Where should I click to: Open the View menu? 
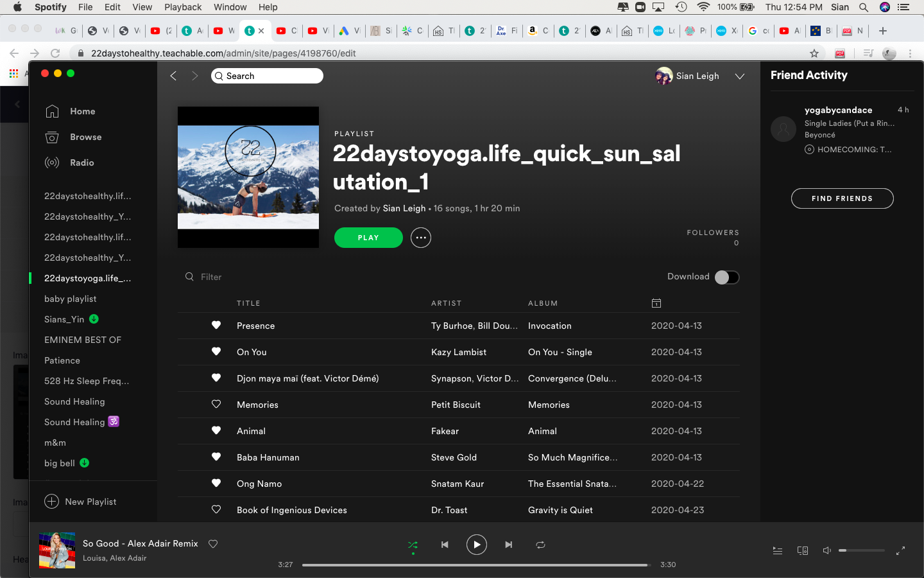(142, 7)
